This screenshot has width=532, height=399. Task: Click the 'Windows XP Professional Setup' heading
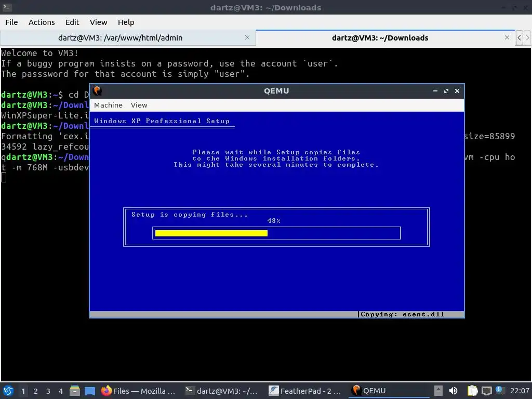162,121
